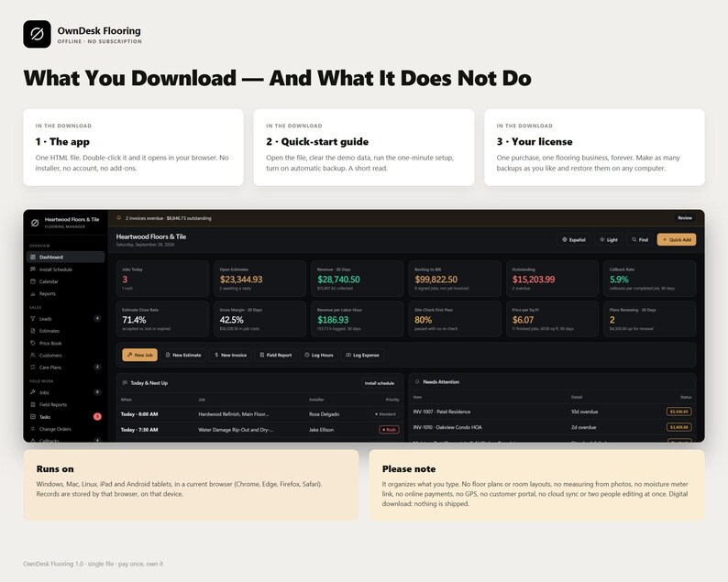
Task: Click the Leads count badge
Action: point(97,318)
